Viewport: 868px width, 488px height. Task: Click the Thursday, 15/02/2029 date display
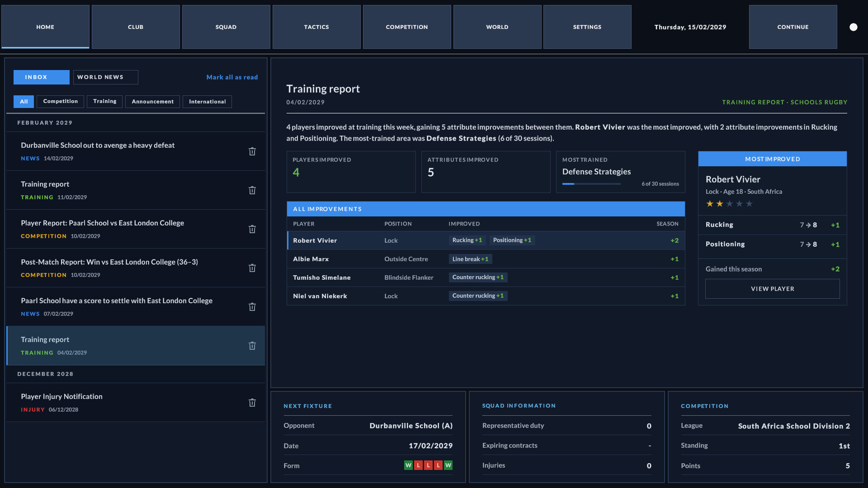(x=690, y=27)
